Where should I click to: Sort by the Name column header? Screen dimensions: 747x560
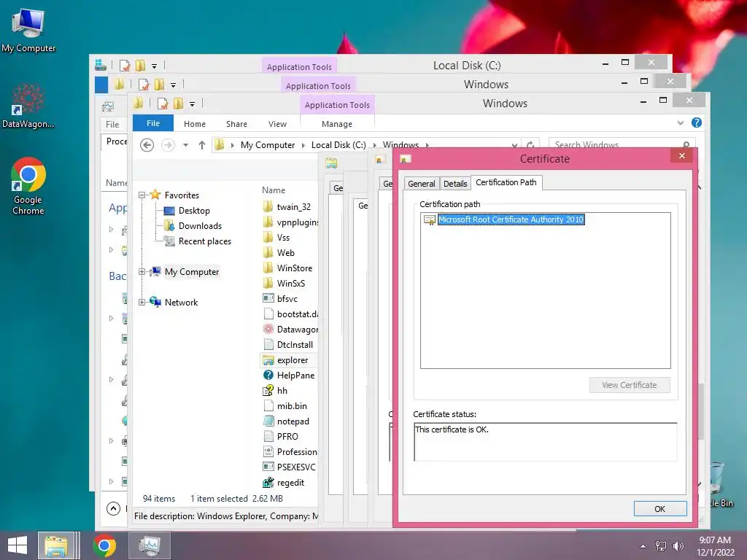point(274,190)
